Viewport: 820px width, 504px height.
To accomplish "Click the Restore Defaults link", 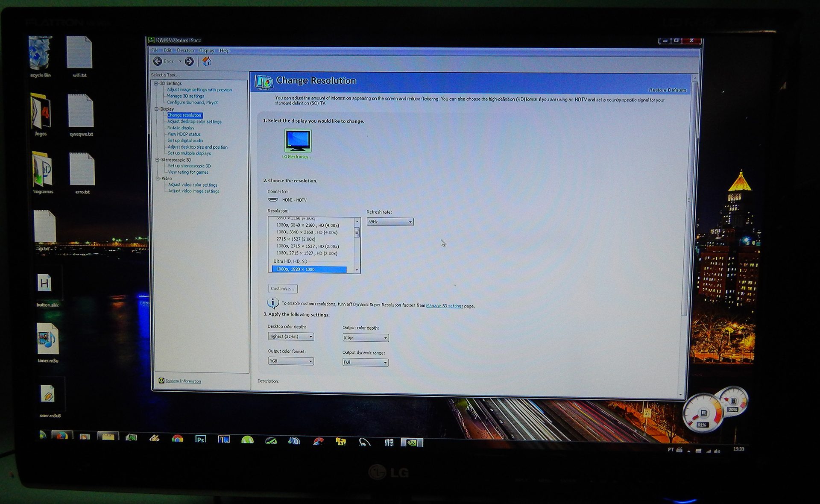I will point(667,90).
